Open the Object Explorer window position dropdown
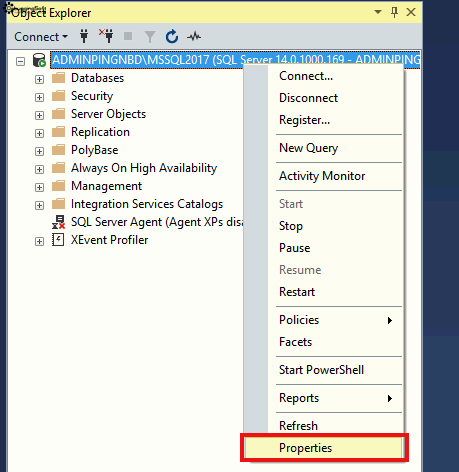Image resolution: width=459 pixels, height=472 pixels. (378, 12)
